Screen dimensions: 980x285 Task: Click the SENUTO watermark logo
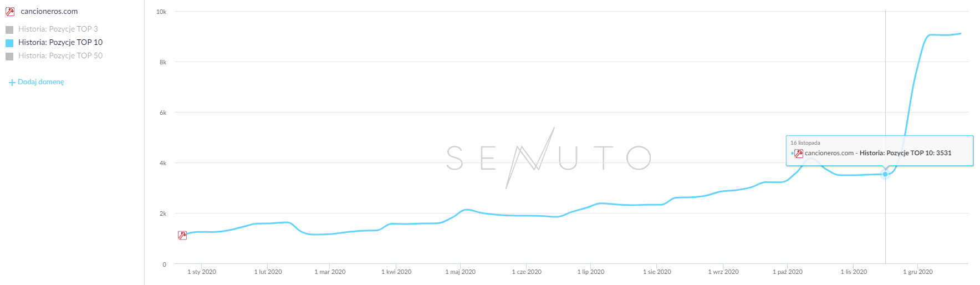(548, 158)
